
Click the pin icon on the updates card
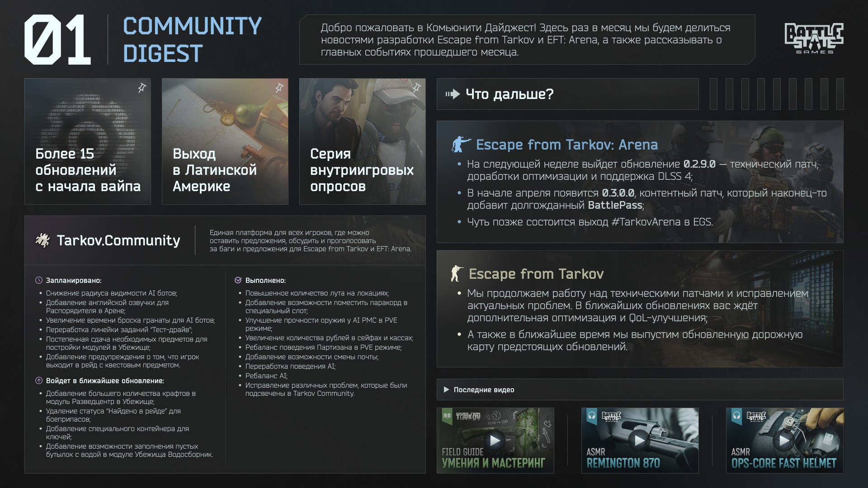[142, 88]
